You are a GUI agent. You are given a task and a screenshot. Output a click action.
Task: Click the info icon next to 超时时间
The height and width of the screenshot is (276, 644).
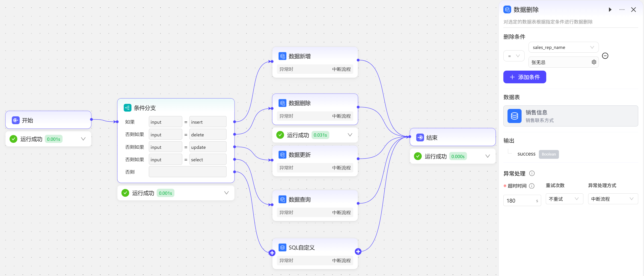pyautogui.click(x=532, y=186)
